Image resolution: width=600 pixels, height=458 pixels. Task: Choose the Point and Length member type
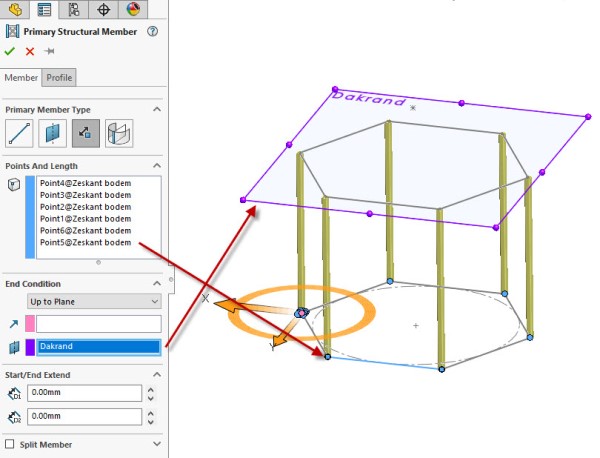click(86, 133)
